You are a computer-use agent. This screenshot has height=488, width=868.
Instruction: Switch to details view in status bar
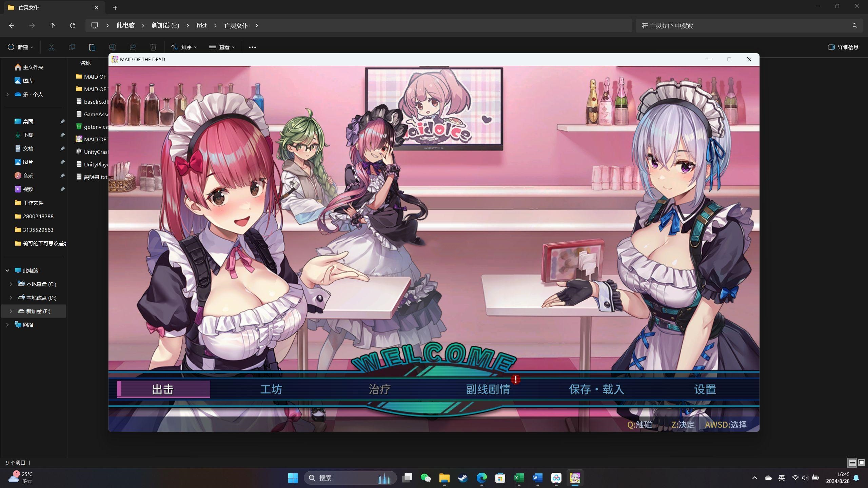coord(852,463)
